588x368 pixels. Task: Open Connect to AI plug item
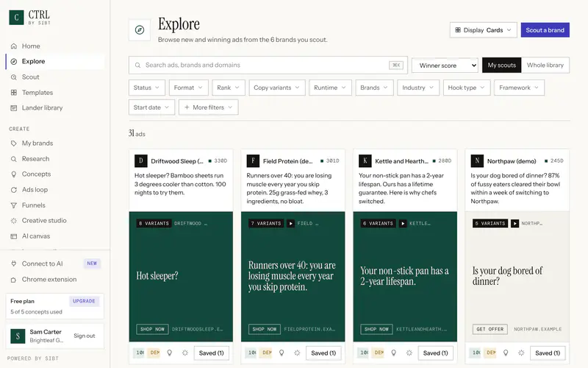(54, 263)
